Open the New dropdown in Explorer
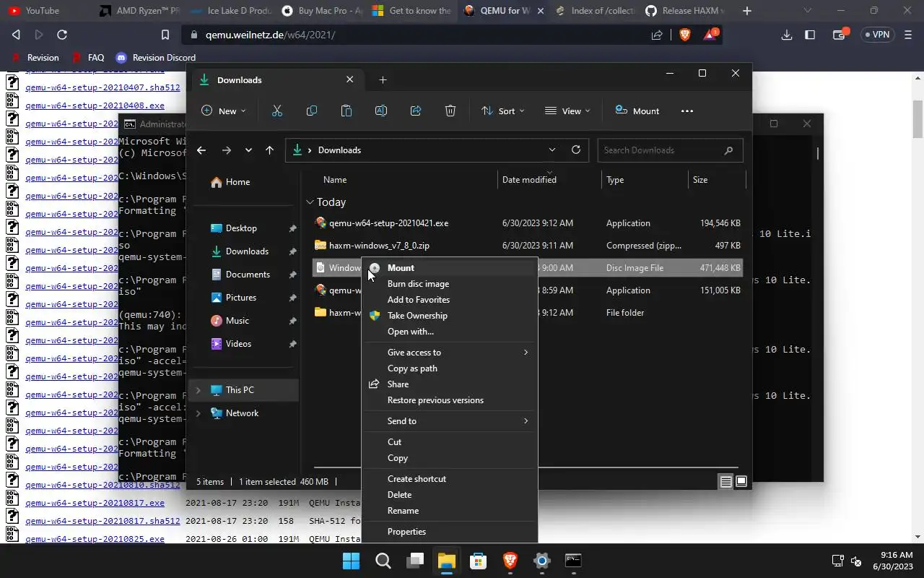 click(x=223, y=111)
